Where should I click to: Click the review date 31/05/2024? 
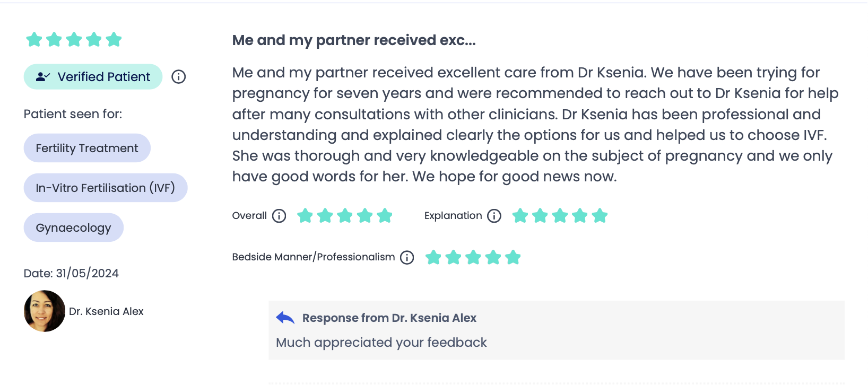[88, 273]
